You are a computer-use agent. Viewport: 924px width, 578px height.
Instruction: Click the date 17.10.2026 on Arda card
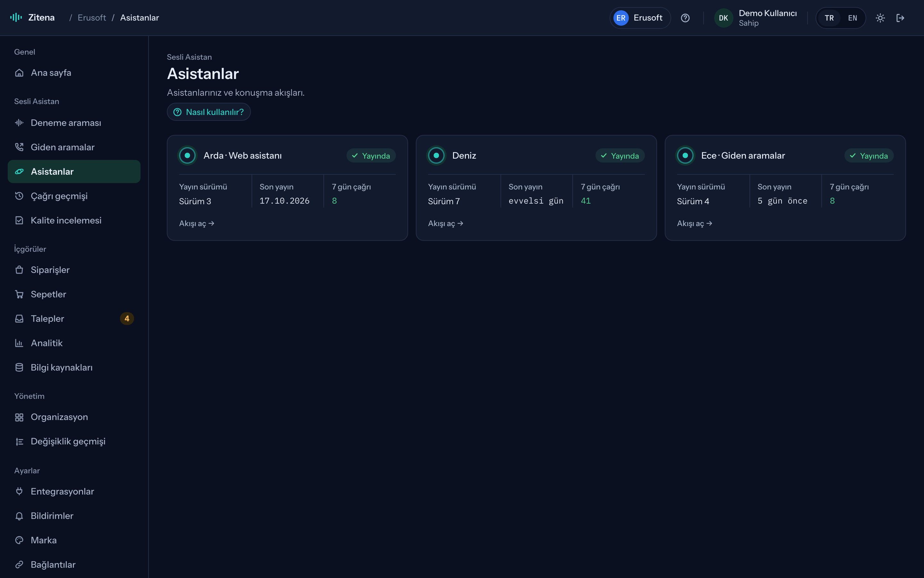click(285, 201)
